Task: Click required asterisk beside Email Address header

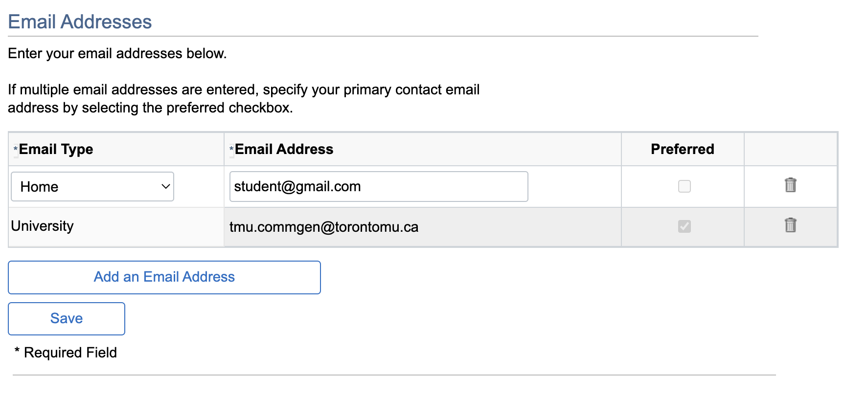Action: click(x=231, y=149)
